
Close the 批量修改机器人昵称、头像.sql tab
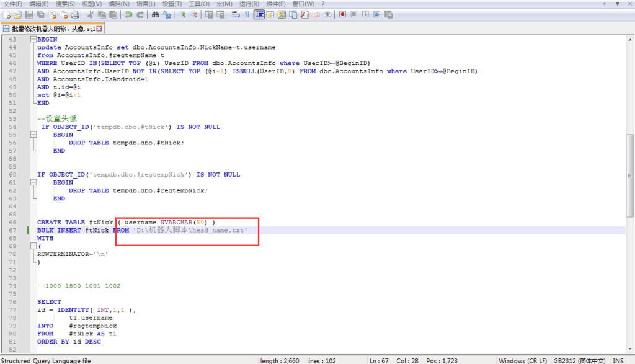click(99, 29)
